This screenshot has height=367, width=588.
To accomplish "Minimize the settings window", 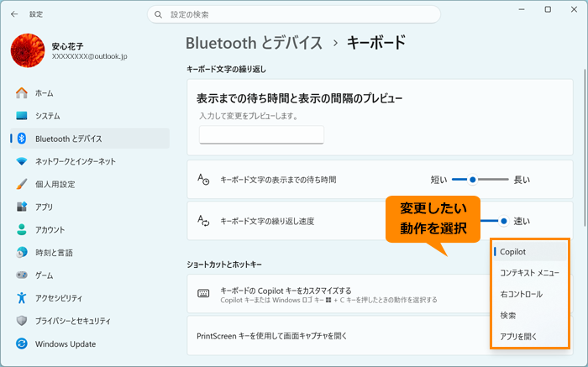I will click(x=522, y=9).
